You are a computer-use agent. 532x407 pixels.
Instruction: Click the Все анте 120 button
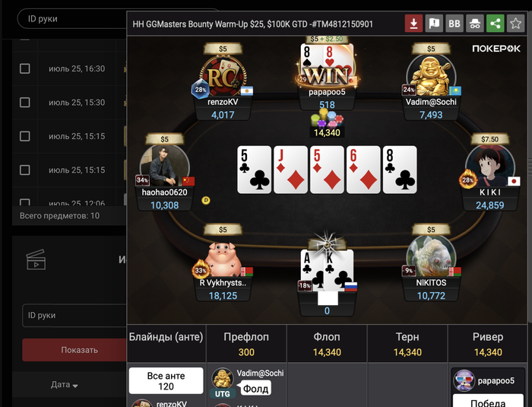pos(166,381)
